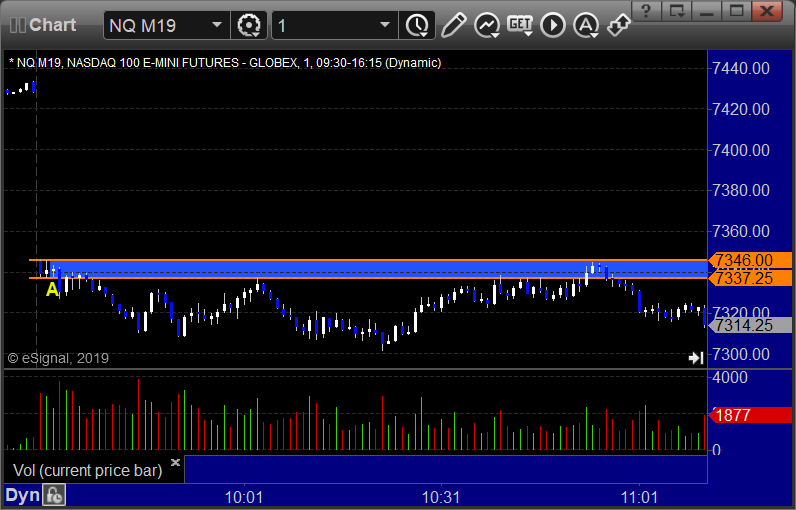Click the share/pop-out arrow icon
The height and width of the screenshot is (510, 796).
619,25
